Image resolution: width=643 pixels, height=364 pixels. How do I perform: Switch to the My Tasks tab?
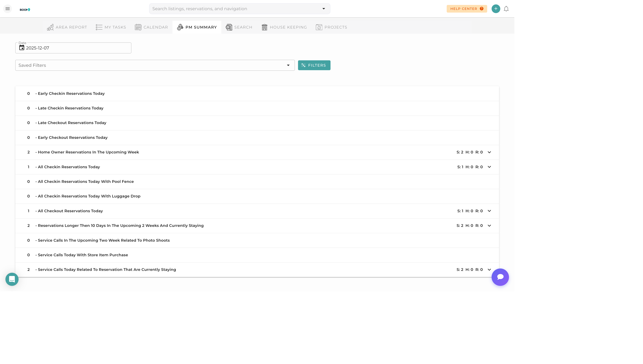click(x=111, y=27)
